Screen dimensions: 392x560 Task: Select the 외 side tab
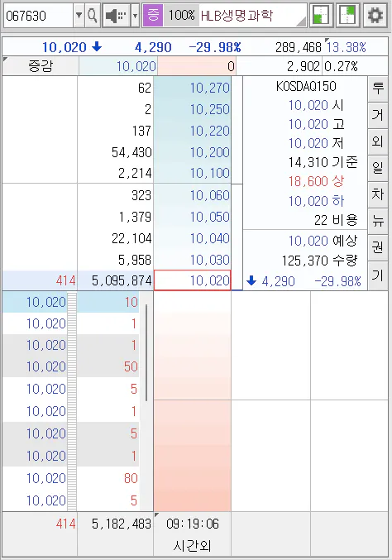coord(377,141)
